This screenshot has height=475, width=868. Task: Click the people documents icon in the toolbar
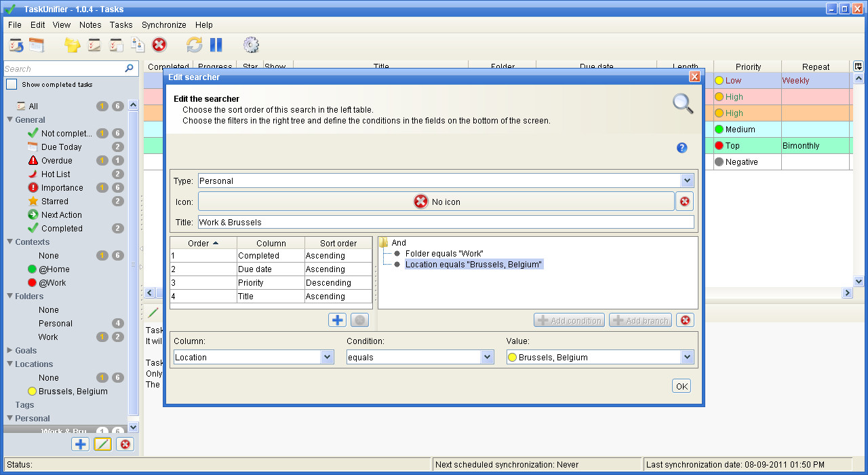point(138,45)
